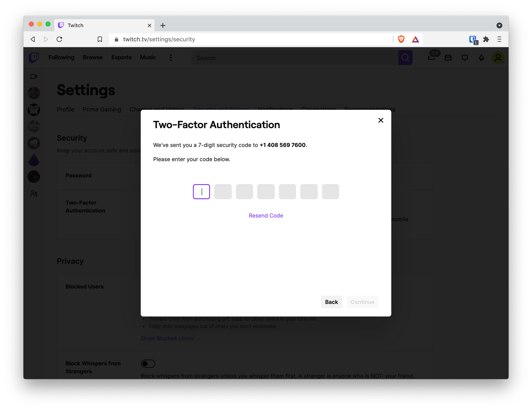The width and height of the screenshot is (532, 410).
Task: Click the Back button in dialog
Action: [331, 302]
